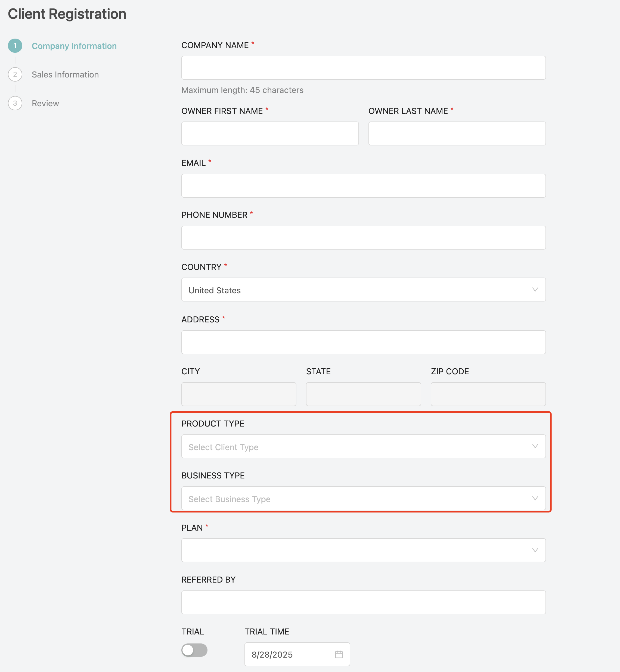Focus the Email input field
The height and width of the screenshot is (672, 620).
[x=363, y=186]
